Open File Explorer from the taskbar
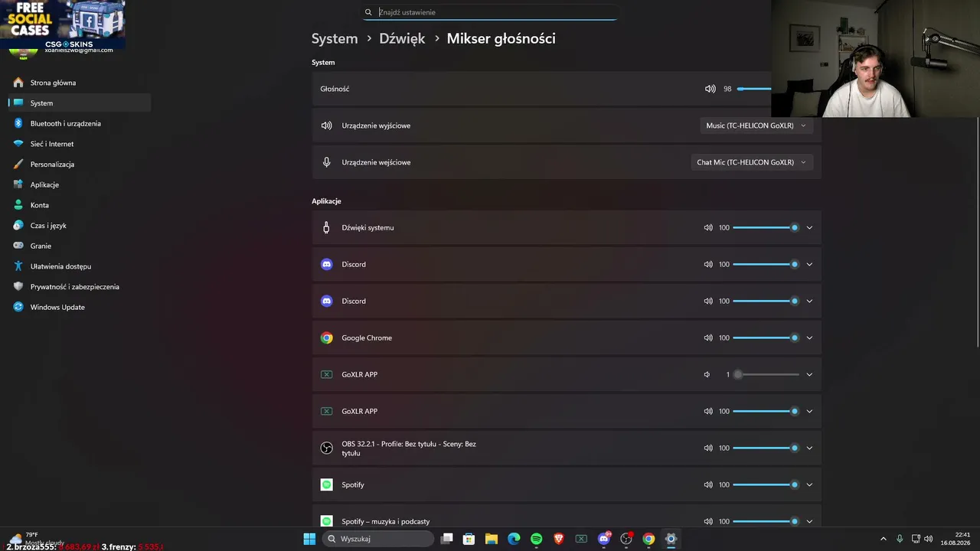This screenshot has height=551, width=980. click(492, 539)
